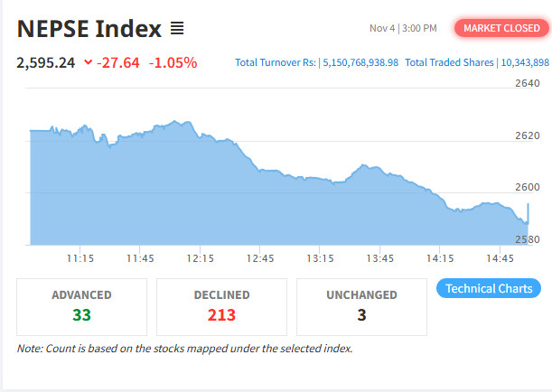Select the Unchanged stocks count card
The width and height of the screenshot is (552, 392).
pos(361,305)
